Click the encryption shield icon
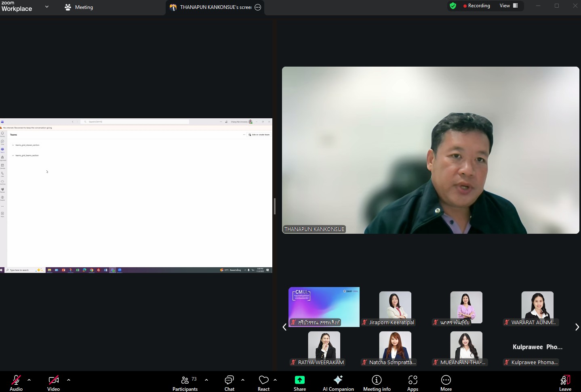 coord(453,6)
